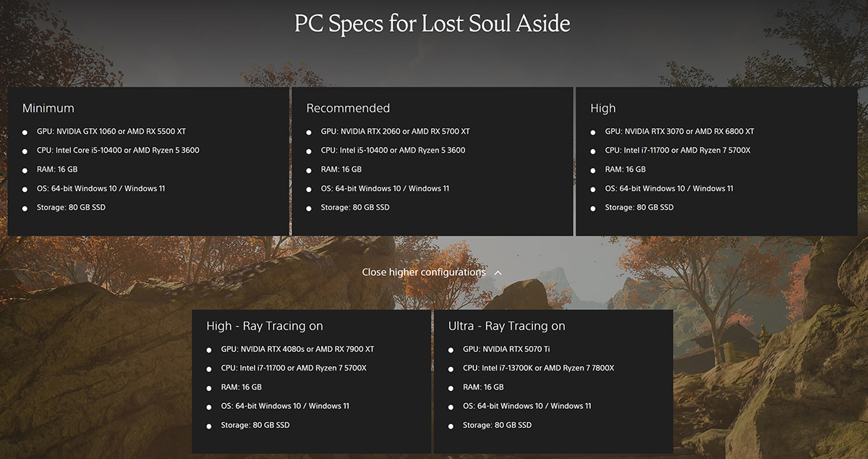Click the NVIDIA RTX 3070 GPU line

[679, 132]
